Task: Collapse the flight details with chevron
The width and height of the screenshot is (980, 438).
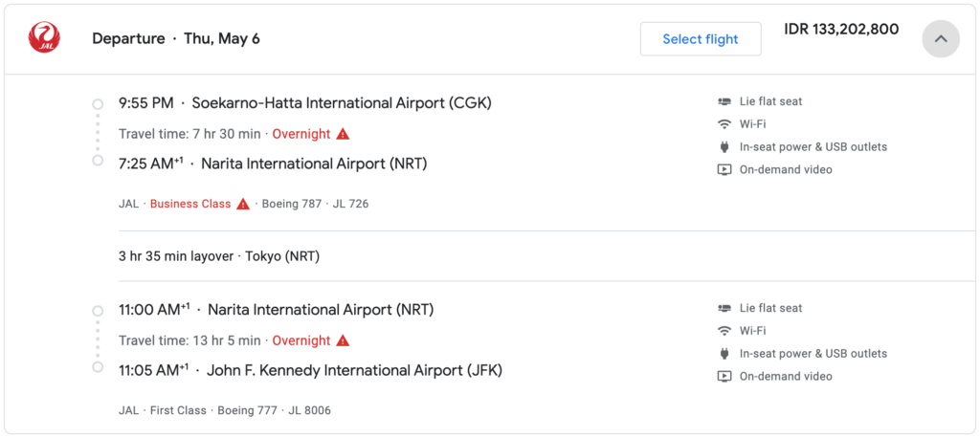Action: click(940, 39)
